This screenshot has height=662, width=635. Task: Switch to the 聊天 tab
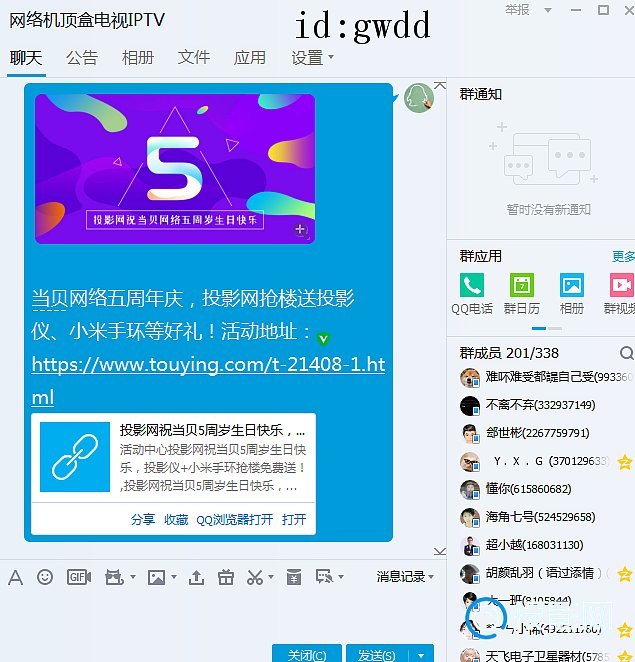coord(26,58)
